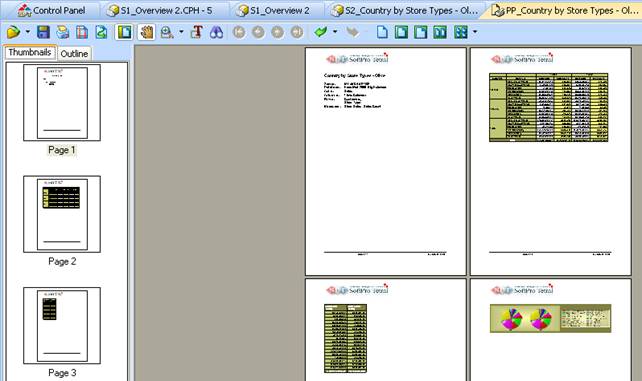Switch to the Outline tab
The height and width of the screenshot is (381, 642).
(x=74, y=54)
